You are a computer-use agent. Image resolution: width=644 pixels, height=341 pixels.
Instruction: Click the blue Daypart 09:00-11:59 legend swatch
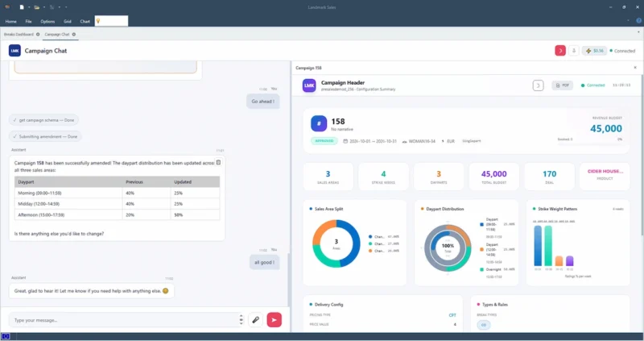[481, 224]
